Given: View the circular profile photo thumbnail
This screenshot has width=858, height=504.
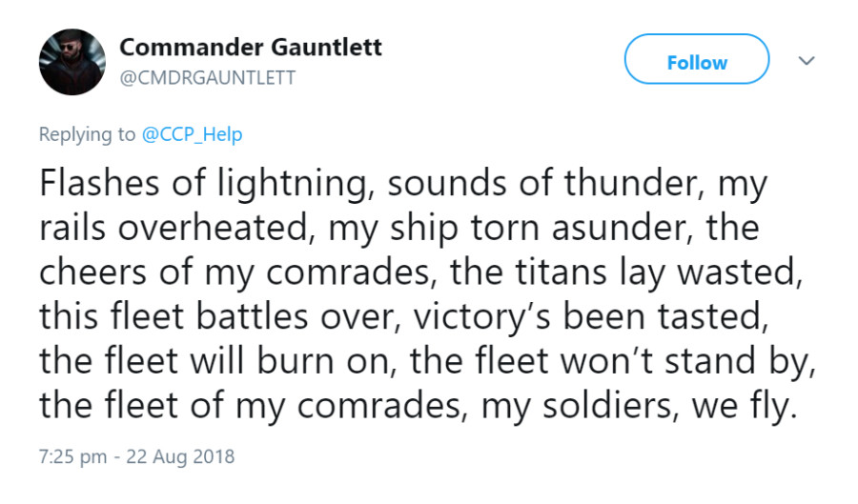Looking at the screenshot, I should tap(72, 62).
